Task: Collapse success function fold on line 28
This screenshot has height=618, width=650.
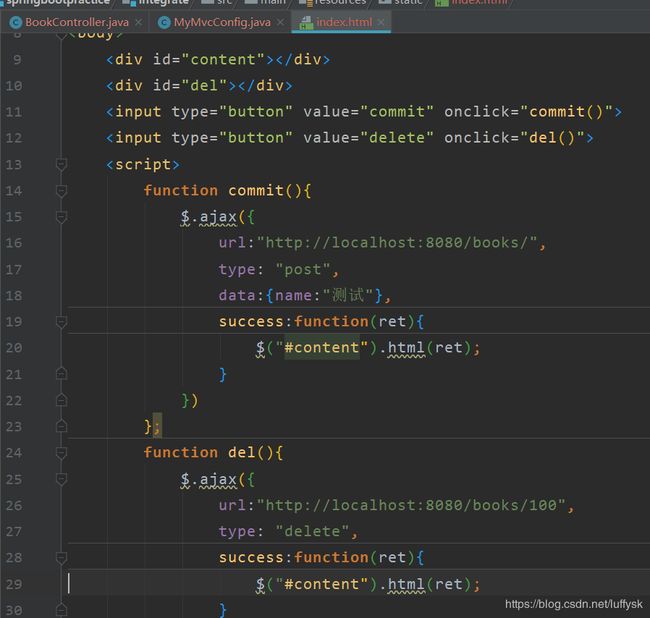Action: (x=61, y=558)
